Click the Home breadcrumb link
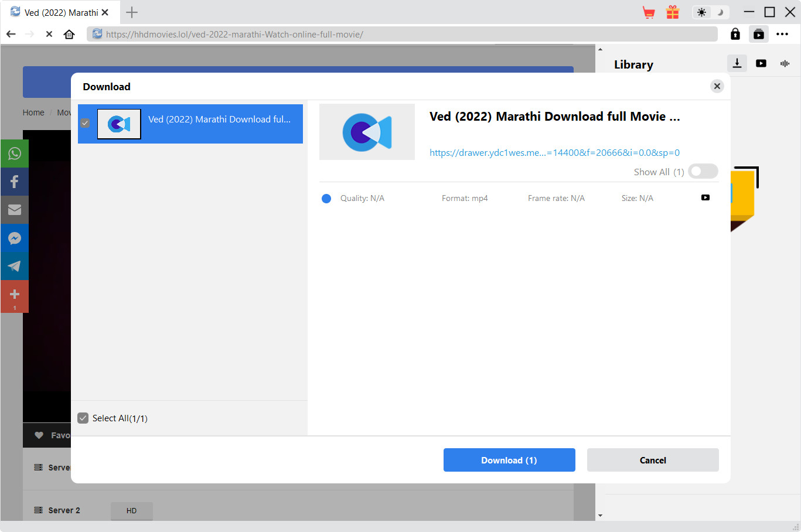The image size is (801, 532). 33,112
